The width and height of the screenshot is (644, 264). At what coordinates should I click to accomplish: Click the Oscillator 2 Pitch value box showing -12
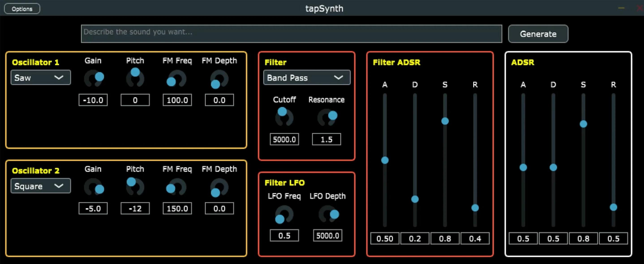(x=135, y=208)
